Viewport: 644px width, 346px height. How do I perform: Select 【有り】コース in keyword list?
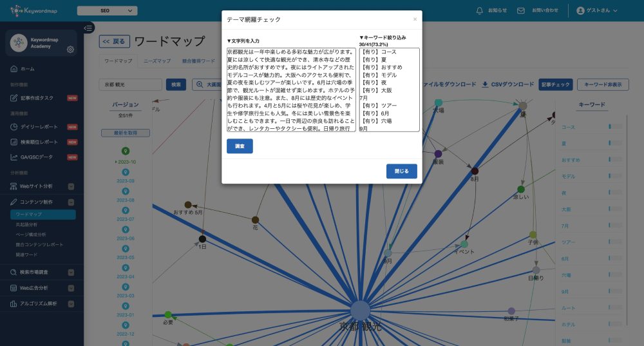pos(378,52)
